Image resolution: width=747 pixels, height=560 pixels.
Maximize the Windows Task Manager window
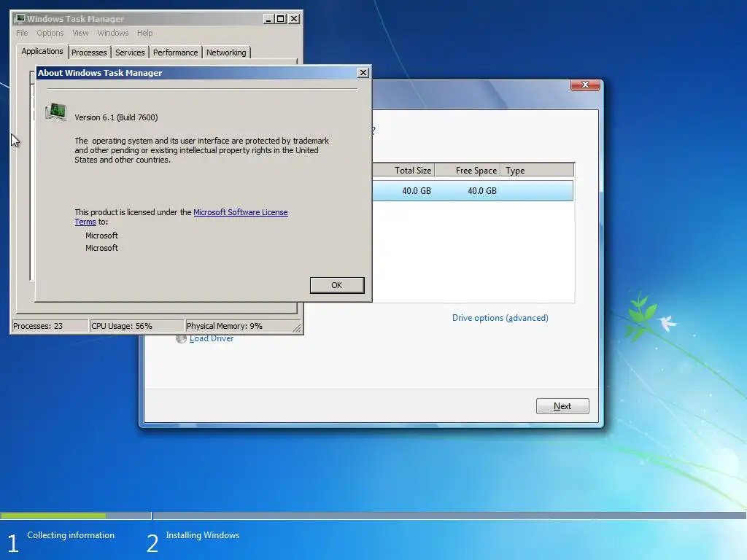pyautogui.click(x=281, y=18)
